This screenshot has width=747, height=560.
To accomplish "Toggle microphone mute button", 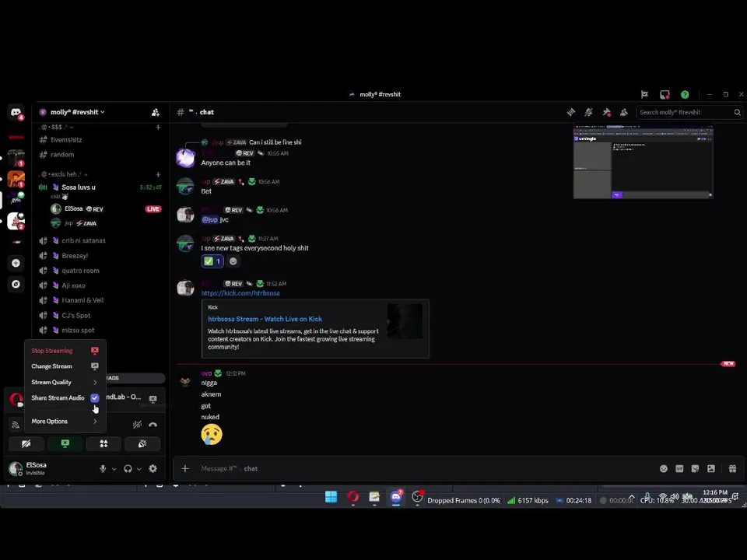I will click(x=103, y=468).
